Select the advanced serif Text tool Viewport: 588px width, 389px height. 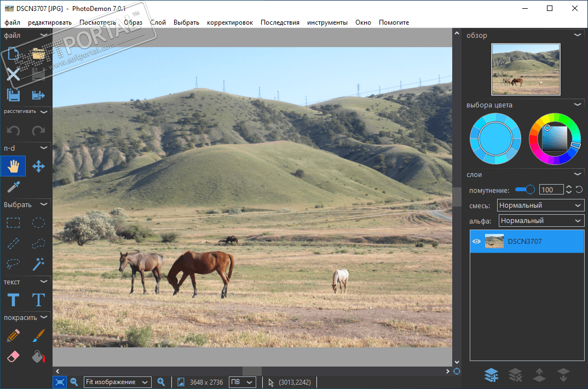[x=38, y=300]
